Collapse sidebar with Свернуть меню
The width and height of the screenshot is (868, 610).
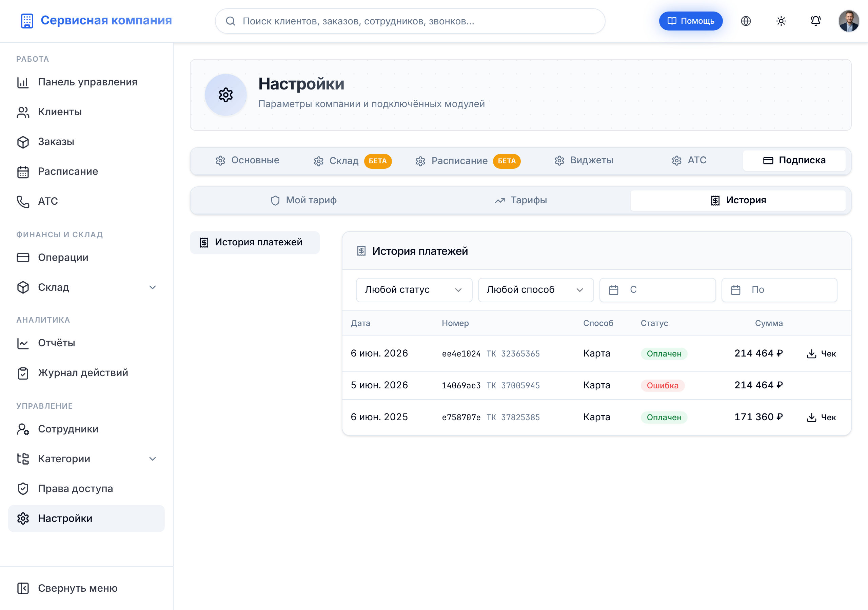86,588
